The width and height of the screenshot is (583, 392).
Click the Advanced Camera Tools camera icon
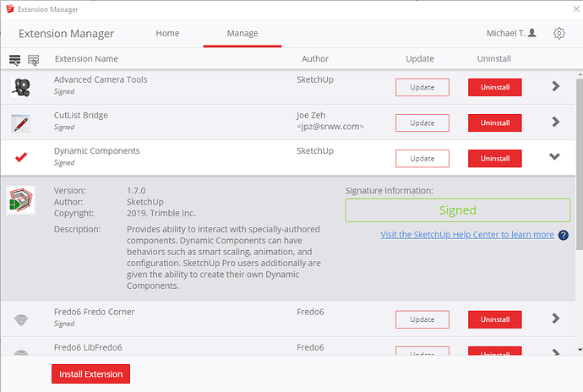[21, 87]
